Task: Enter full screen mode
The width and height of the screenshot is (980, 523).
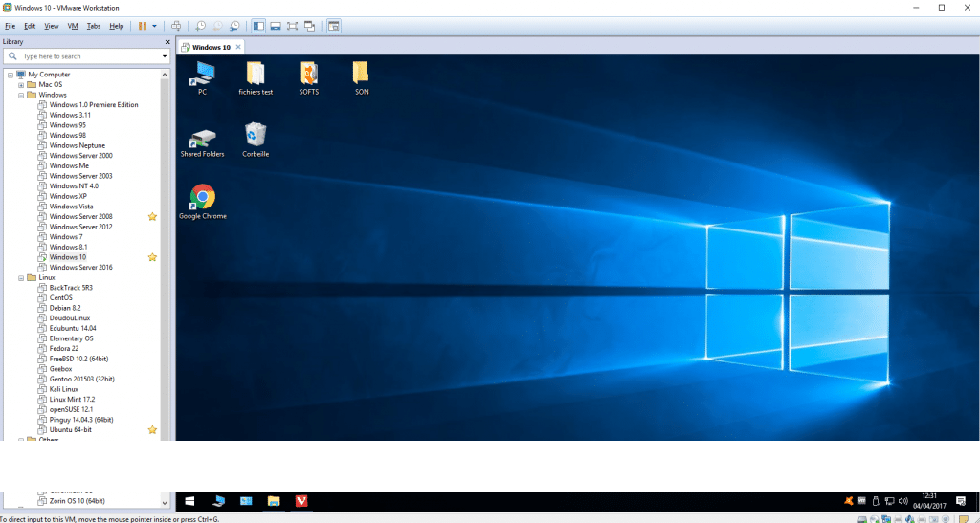Action: point(293,26)
